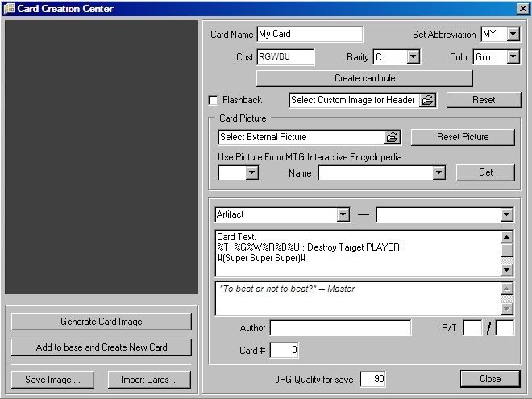Screen dimensions: 532x399
Task: Focus the Card # field
Action: pos(285,350)
